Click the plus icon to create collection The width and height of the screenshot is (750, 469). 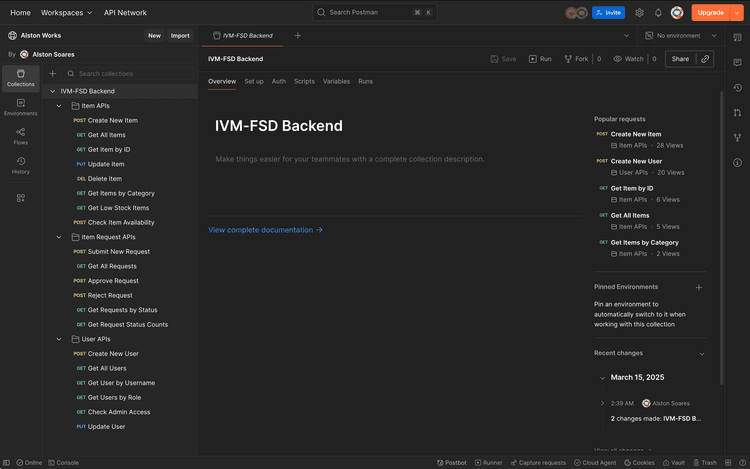coord(53,74)
